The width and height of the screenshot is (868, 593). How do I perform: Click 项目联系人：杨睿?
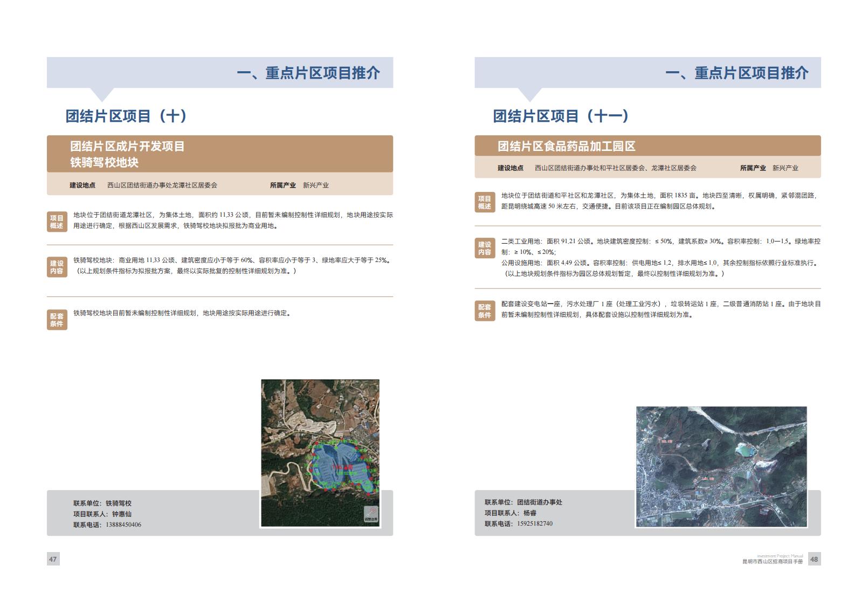click(511, 513)
